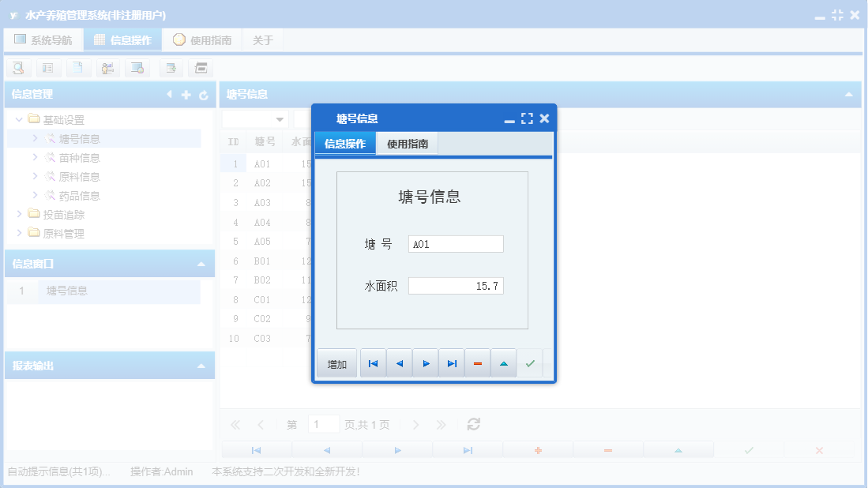Click the refresh icon beside the page navigator
This screenshot has width=868, height=488.
(473, 423)
